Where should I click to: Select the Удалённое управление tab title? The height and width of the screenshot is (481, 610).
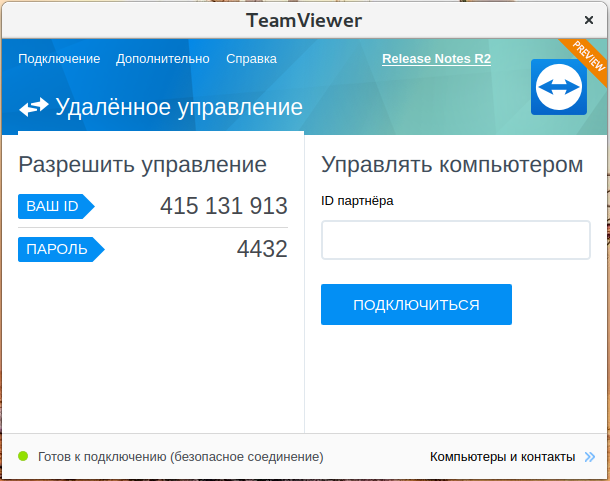point(178,107)
